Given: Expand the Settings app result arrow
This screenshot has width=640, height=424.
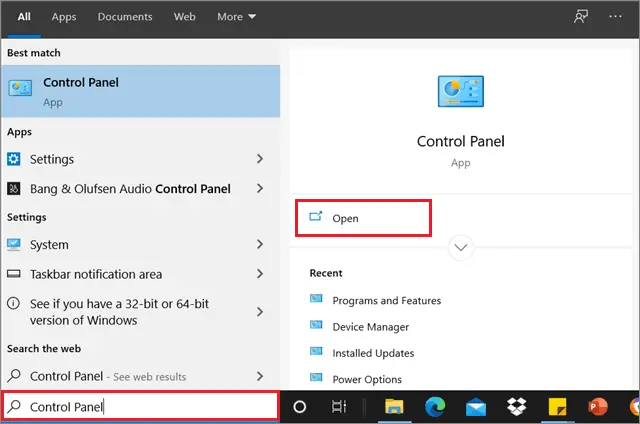Looking at the screenshot, I should (260, 159).
